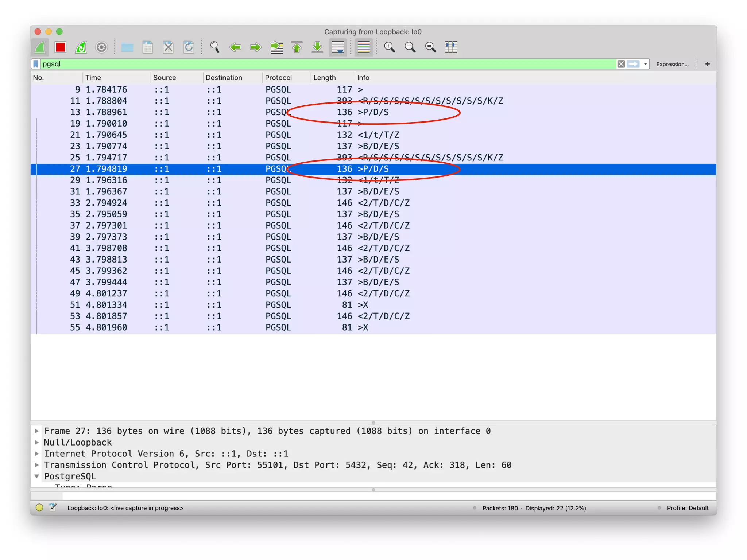
Task: Start capture with the shark fin icon
Action: (x=40, y=47)
